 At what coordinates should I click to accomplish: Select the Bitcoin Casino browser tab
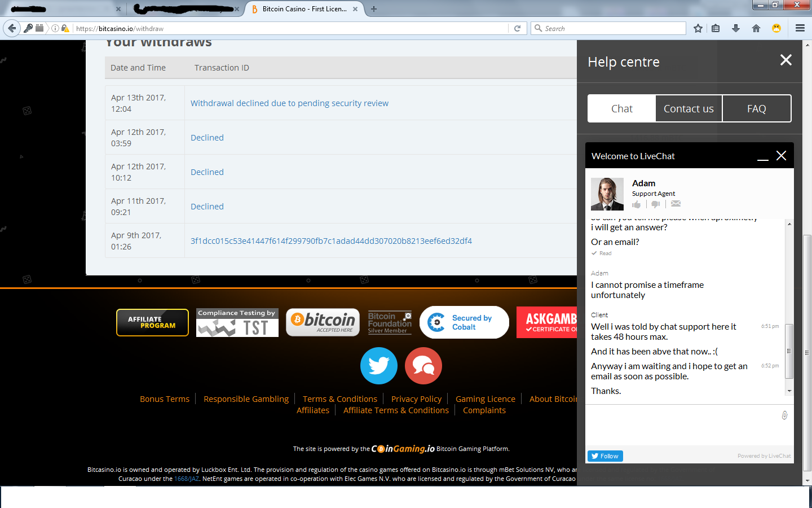304,9
